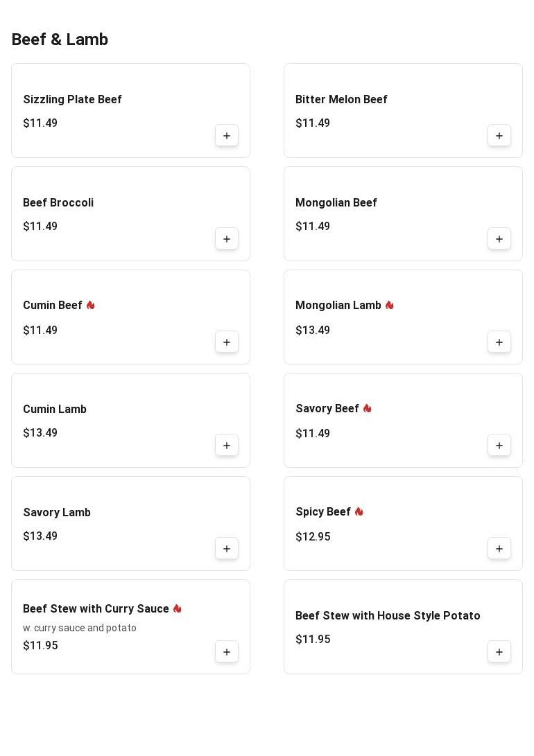
Task: Click the Spicy Beef $12.95 price
Action: [x=313, y=537]
